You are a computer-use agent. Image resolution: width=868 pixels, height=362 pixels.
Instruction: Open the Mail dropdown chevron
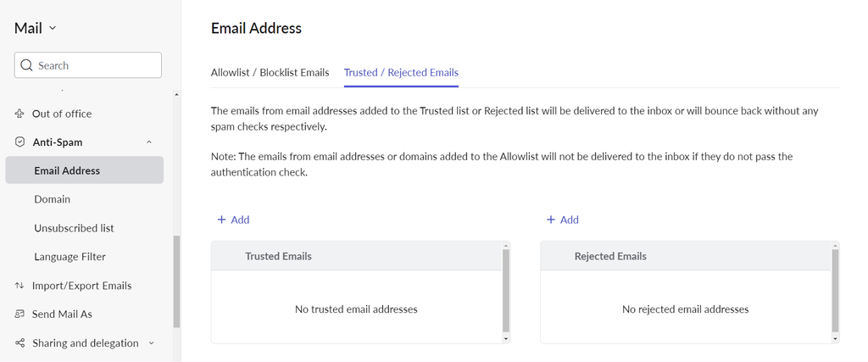pyautogui.click(x=53, y=28)
